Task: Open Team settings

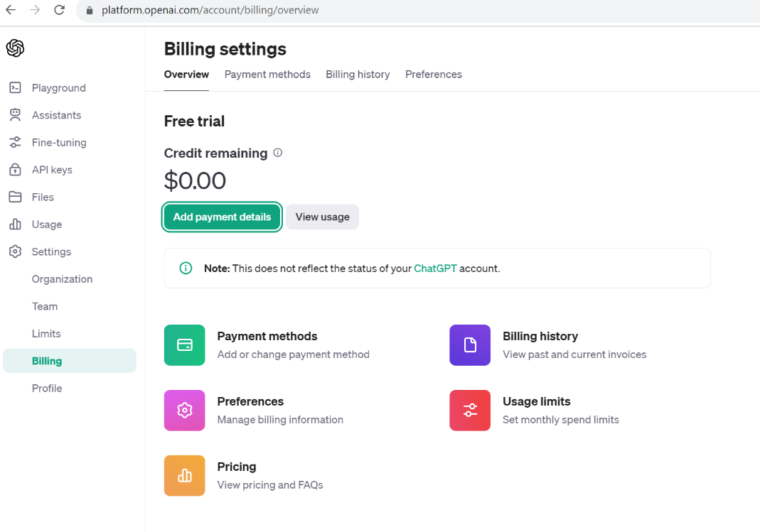Action: [45, 306]
